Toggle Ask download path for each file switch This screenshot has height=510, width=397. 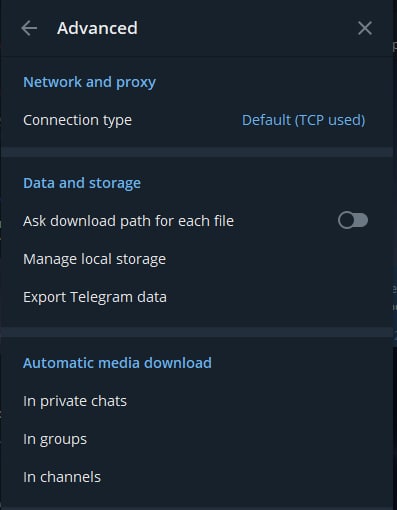pos(353,220)
